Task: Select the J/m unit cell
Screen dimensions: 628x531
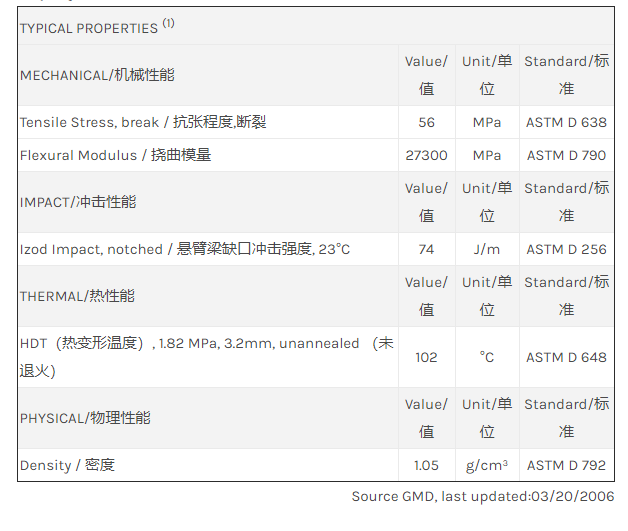Action: pyautogui.click(x=487, y=249)
